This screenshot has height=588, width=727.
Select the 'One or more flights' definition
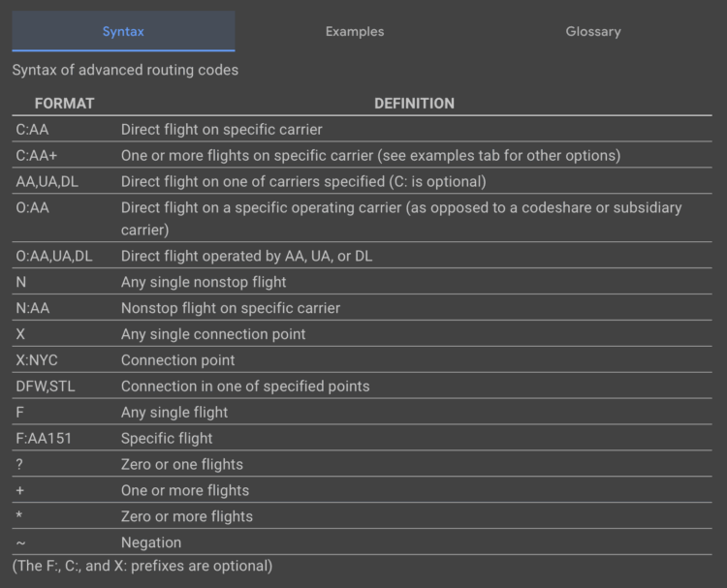click(x=184, y=490)
